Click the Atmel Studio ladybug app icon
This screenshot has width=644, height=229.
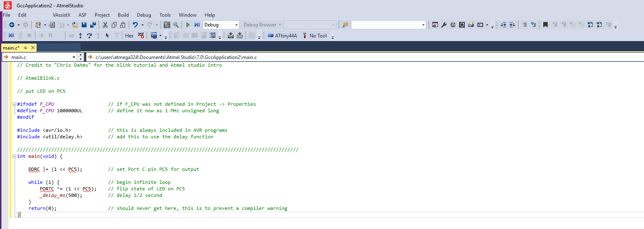(x=8, y=5)
